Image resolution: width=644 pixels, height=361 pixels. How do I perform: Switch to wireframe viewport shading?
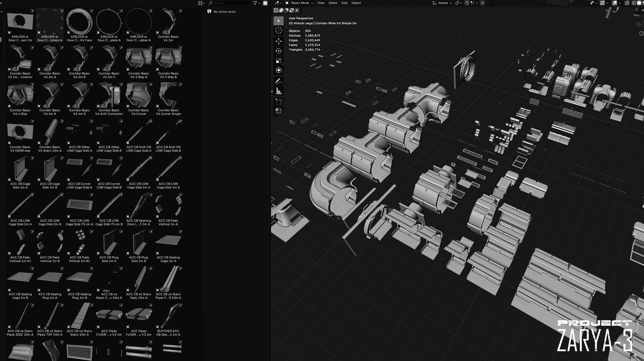[x=634, y=3]
